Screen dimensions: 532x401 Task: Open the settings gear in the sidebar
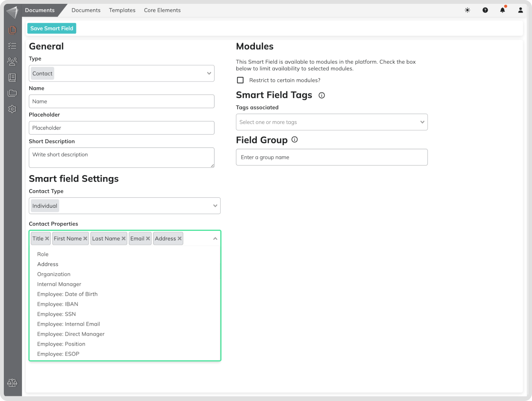pos(12,109)
